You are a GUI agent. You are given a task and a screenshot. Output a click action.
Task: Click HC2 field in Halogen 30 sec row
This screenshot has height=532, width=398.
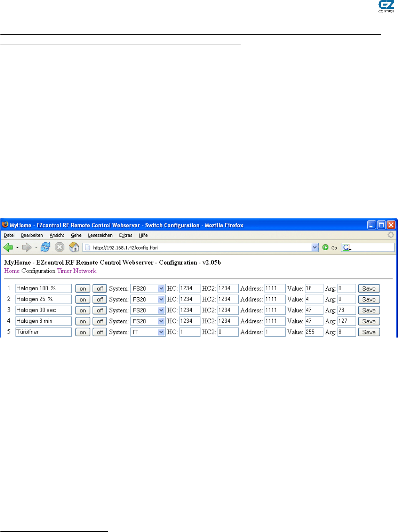point(228,310)
